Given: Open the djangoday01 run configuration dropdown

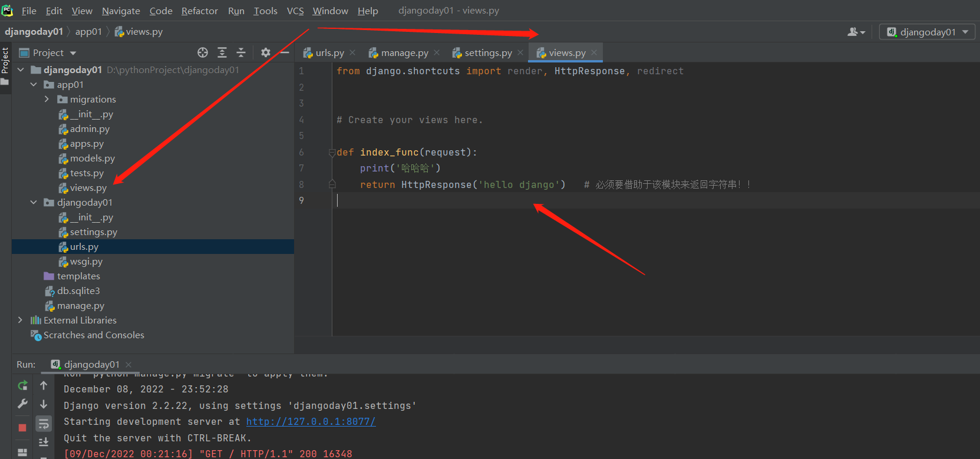Looking at the screenshot, I should click(x=928, y=32).
